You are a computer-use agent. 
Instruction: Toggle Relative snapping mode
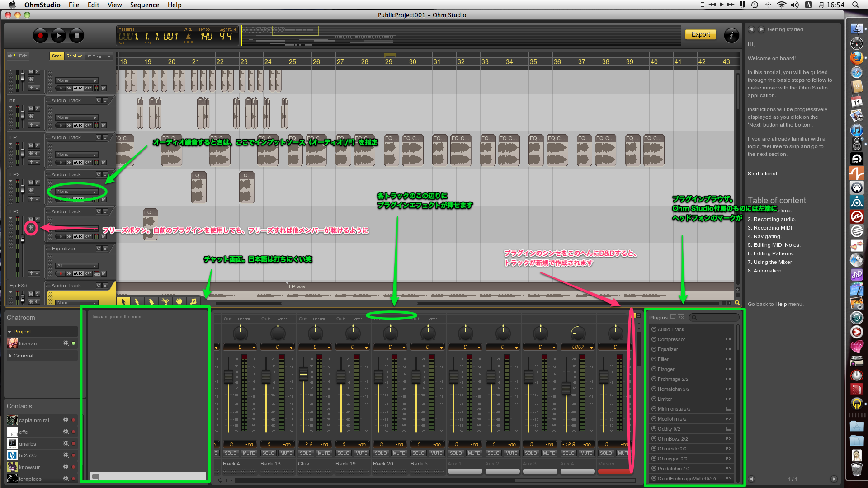point(74,56)
